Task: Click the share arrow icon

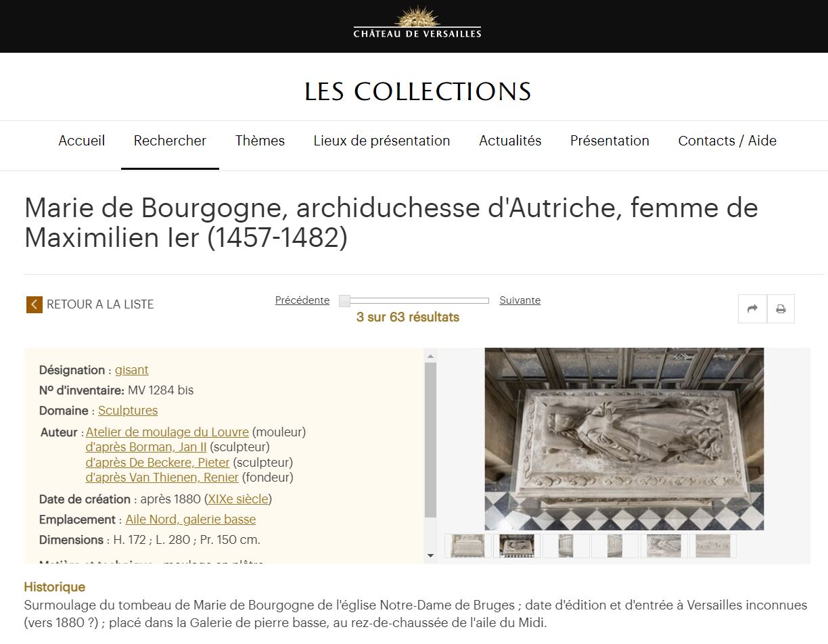Action: (752, 309)
